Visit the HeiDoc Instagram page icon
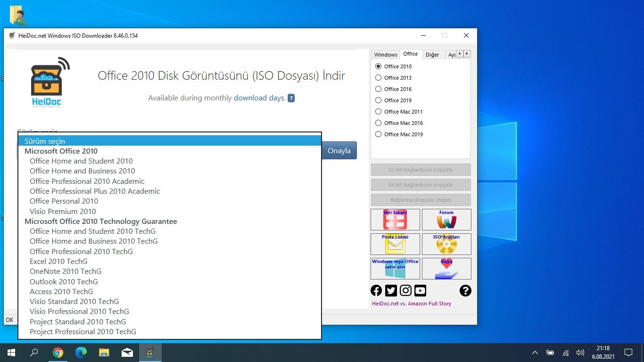The image size is (644, 362). 405,290
